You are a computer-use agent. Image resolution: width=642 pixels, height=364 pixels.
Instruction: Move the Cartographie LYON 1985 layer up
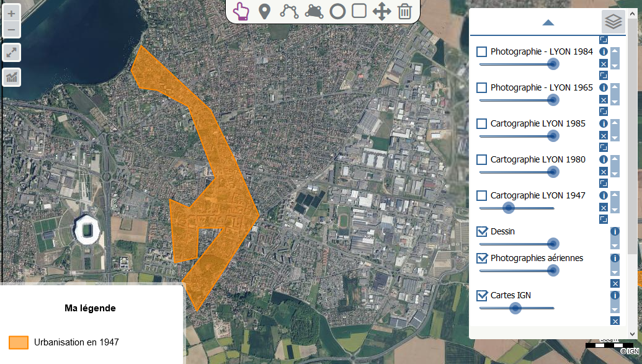coord(615,122)
